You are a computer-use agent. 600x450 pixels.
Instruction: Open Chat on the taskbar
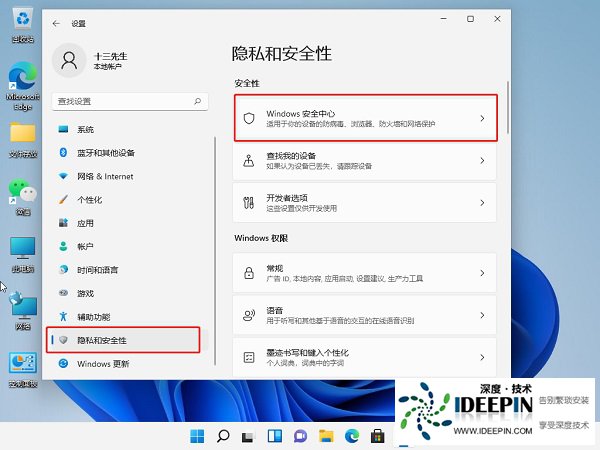tap(300, 436)
